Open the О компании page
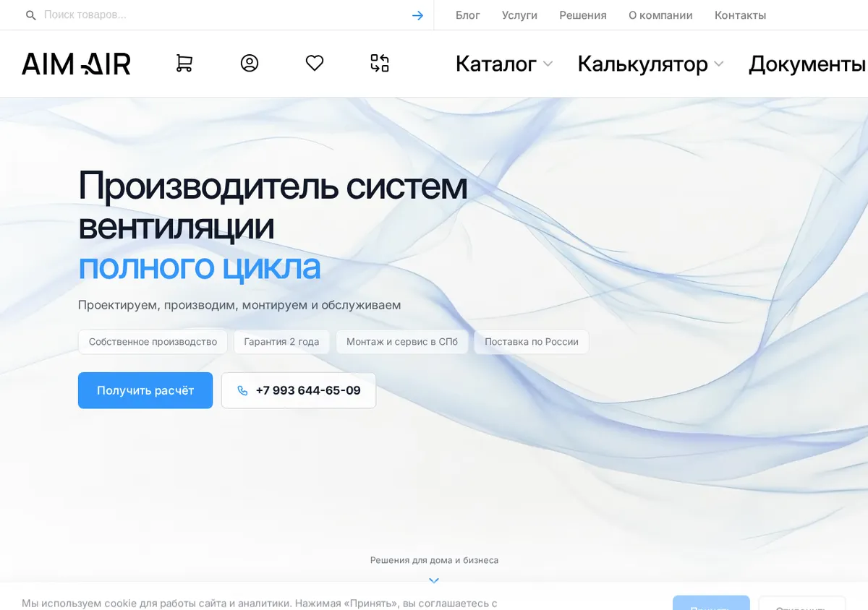Viewport: 868px width, 610px height. pyautogui.click(x=660, y=15)
